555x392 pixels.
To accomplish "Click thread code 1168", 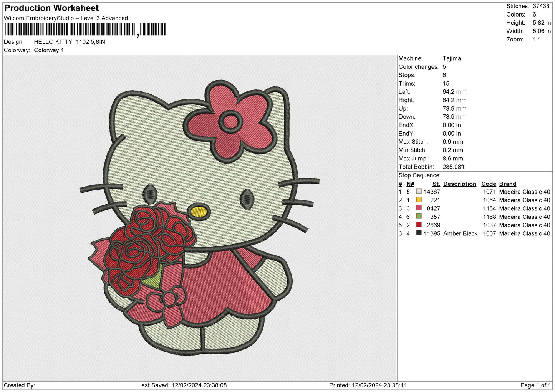I will point(490,217).
